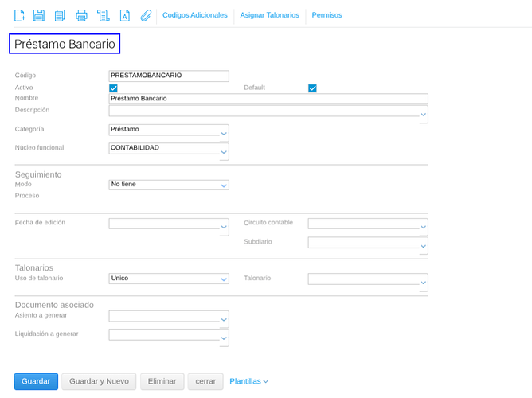The width and height of the screenshot is (532, 398).
Task: Open the Modo dropdown under Seguimiento
Action: coord(224,185)
